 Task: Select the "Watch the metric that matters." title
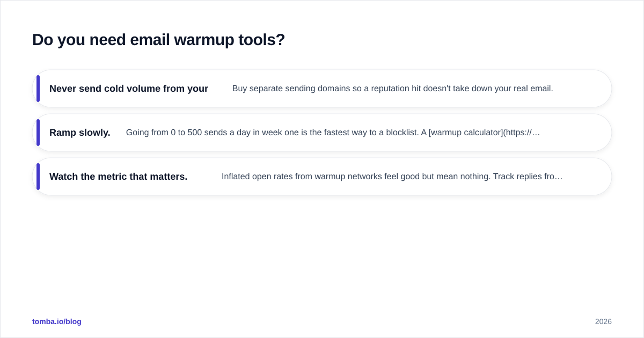coord(119,177)
